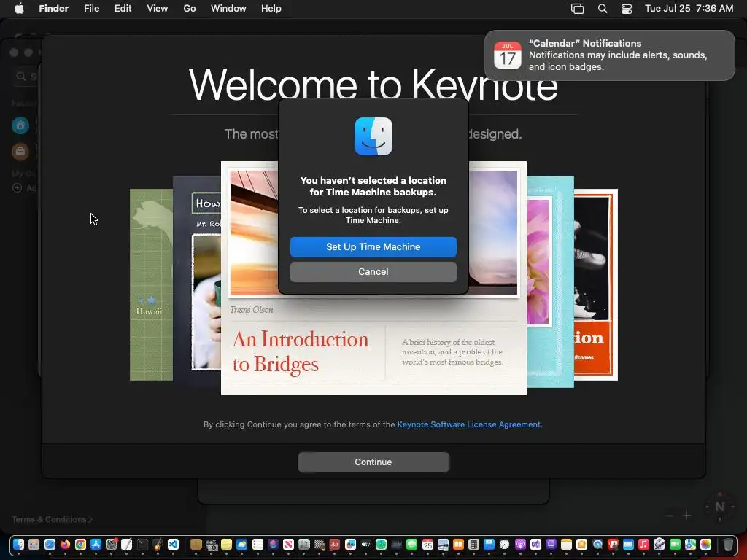Open Chess from the Dock
The image size is (747, 560).
pos(320,544)
